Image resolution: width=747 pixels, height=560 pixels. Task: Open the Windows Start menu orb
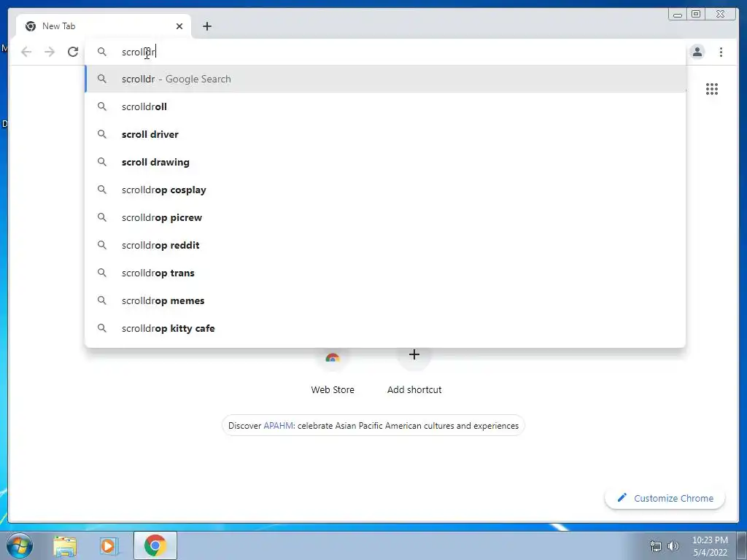point(20,545)
